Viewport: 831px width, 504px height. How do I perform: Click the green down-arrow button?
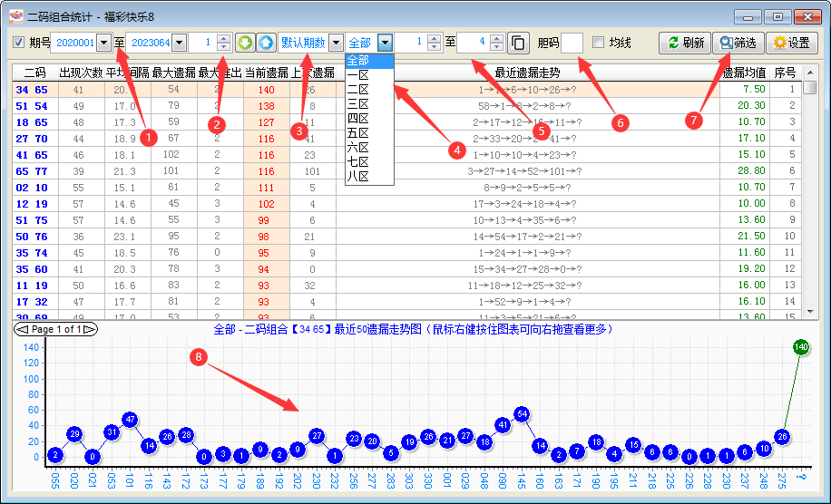(245, 43)
